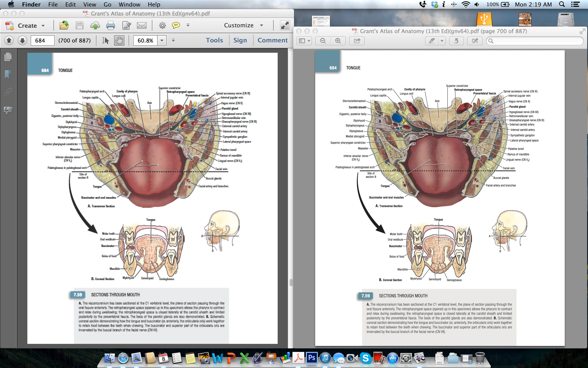Open Photoshop from the Dock

pyautogui.click(x=312, y=358)
